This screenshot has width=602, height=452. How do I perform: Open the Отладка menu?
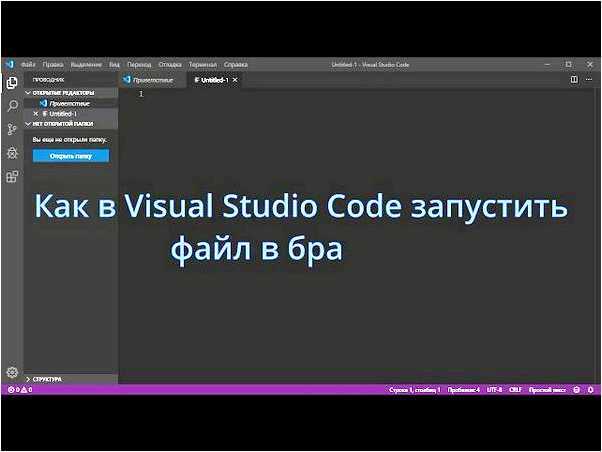[x=170, y=65]
